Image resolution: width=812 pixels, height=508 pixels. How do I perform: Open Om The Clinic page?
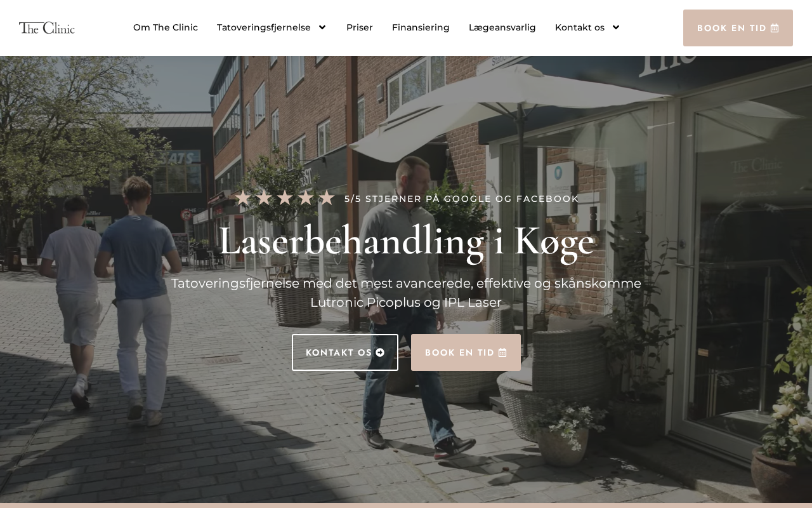pyautogui.click(x=166, y=27)
